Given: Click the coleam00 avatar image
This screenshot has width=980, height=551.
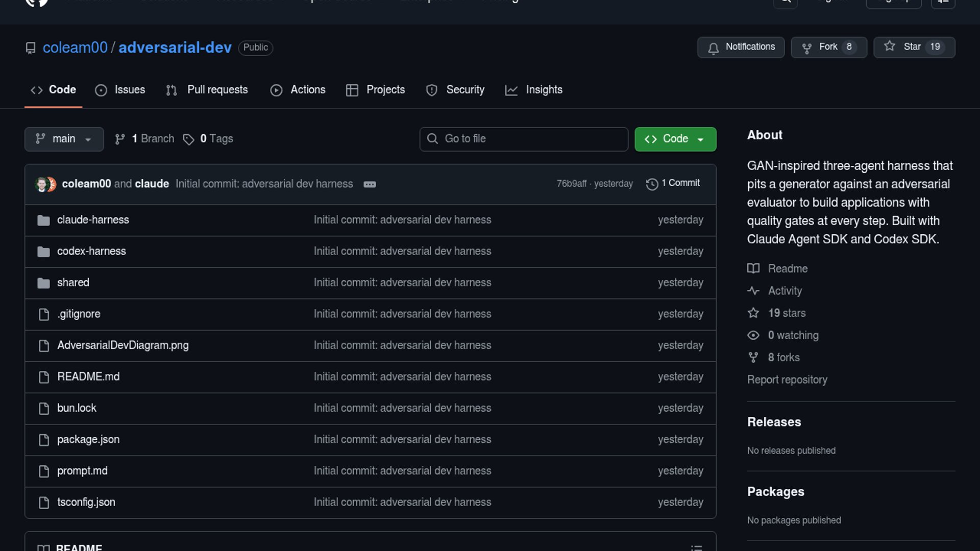Looking at the screenshot, I should click(41, 184).
